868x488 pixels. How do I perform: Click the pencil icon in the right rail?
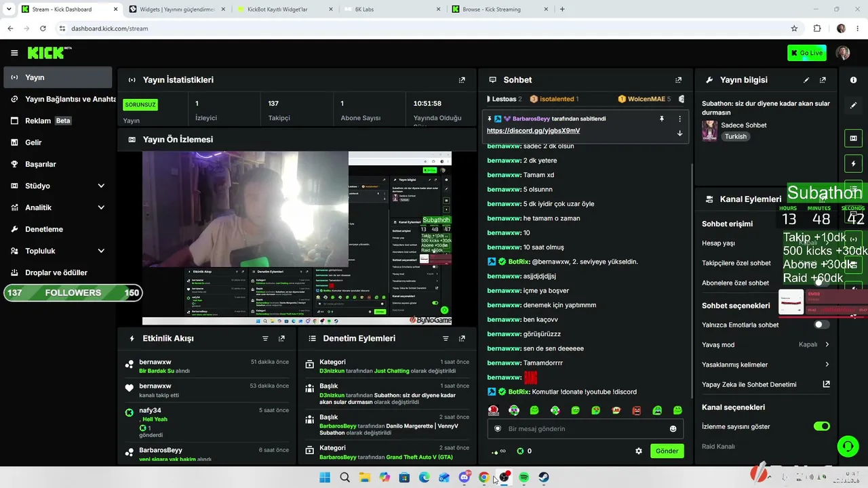(853, 106)
